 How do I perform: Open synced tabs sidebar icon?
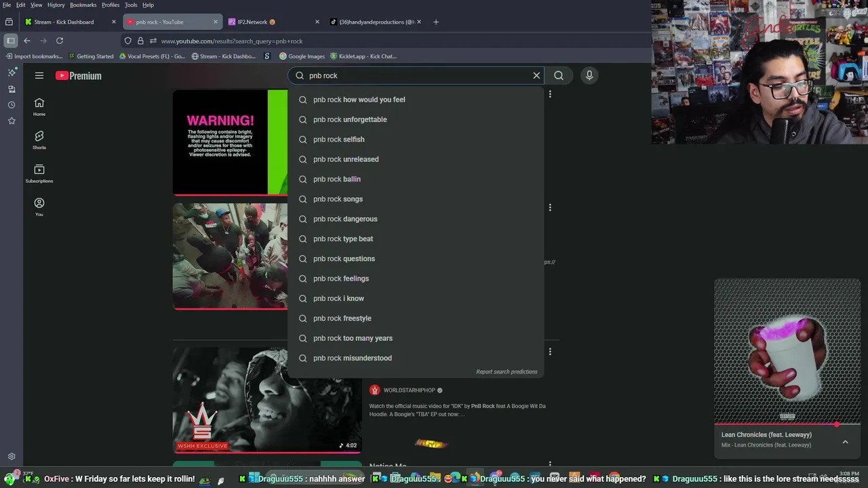12,89
